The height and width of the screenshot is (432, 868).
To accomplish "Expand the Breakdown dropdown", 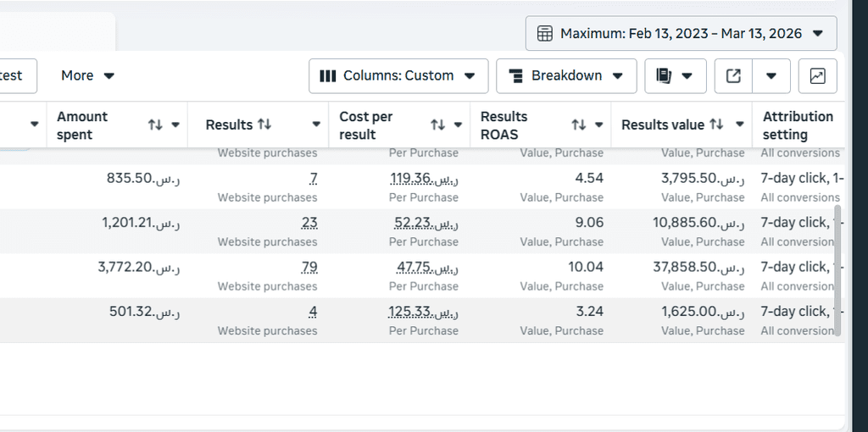I will point(566,75).
